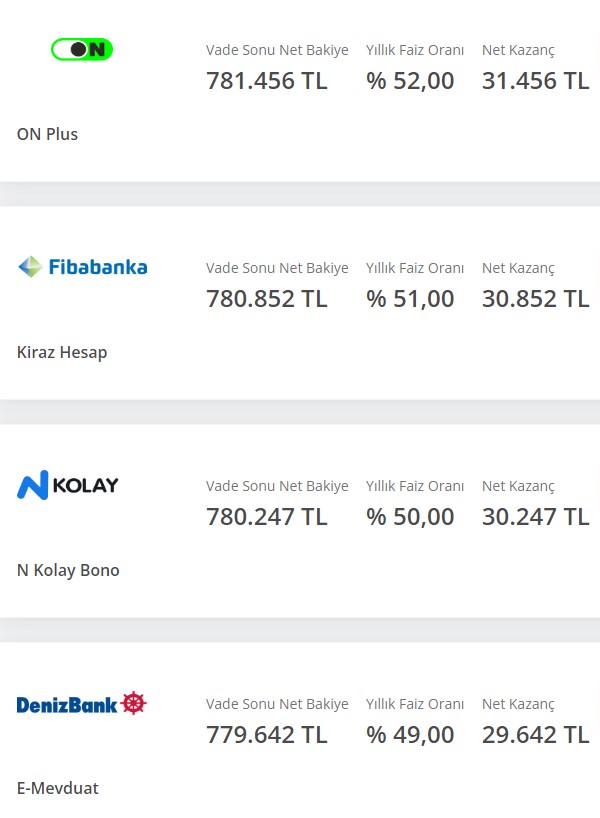Select the % 49,00 interest rate
This screenshot has width=600, height=818.
click(x=410, y=735)
